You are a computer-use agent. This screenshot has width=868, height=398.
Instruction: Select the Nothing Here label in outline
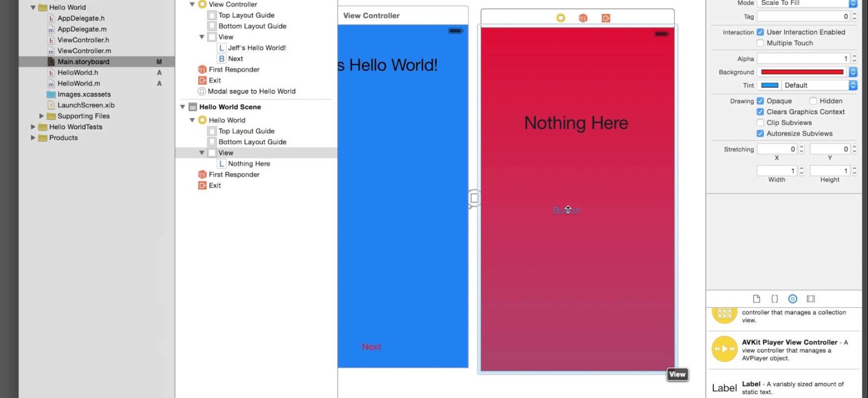point(249,164)
